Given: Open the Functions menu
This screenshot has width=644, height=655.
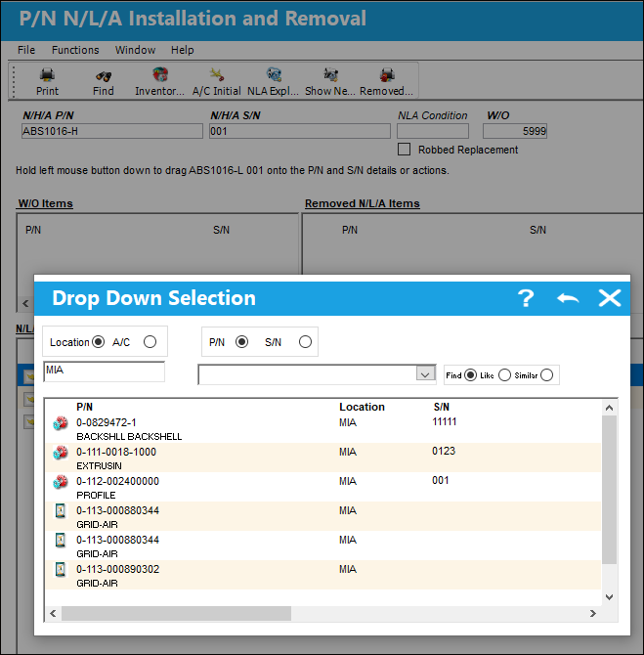Looking at the screenshot, I should pos(75,50).
